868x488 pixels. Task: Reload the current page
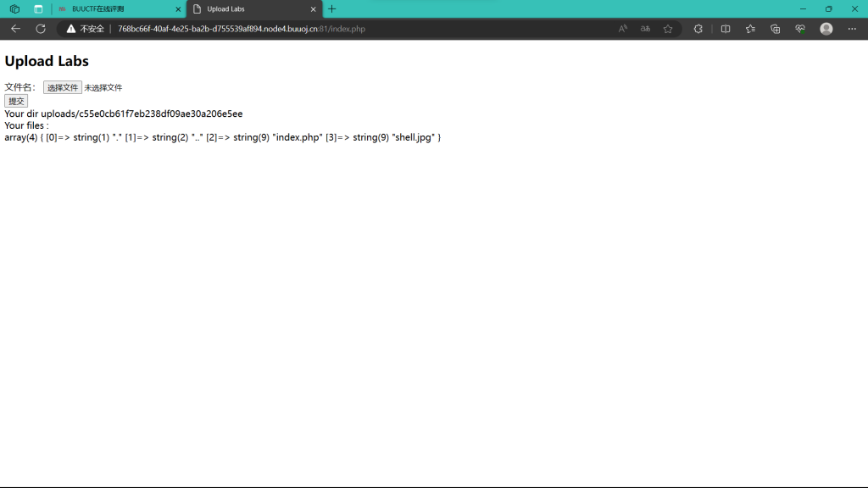(41, 29)
